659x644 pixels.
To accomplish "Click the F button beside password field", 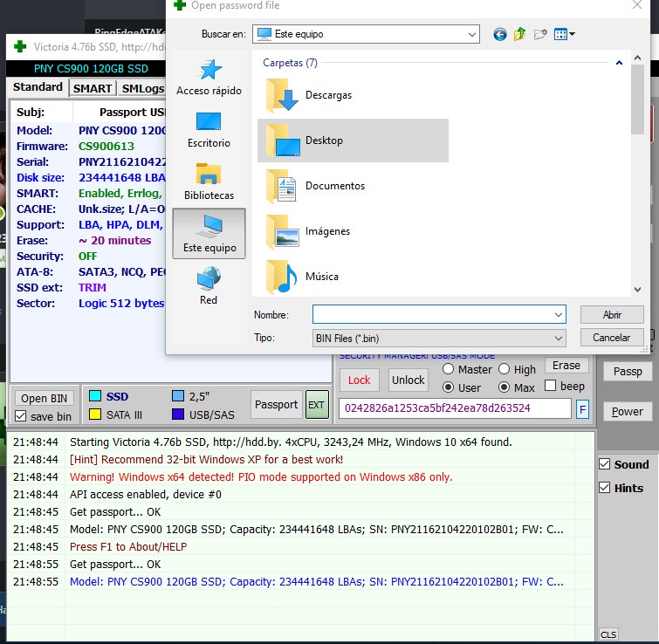I will coord(582,408).
